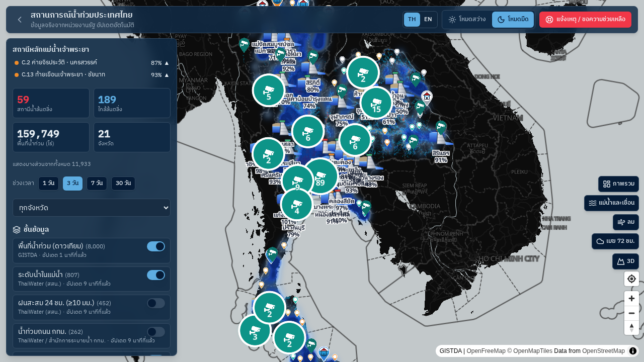Click the ภาพรวม overview button
Image resolution: width=644 pixels, height=362 pixels.
click(619, 184)
